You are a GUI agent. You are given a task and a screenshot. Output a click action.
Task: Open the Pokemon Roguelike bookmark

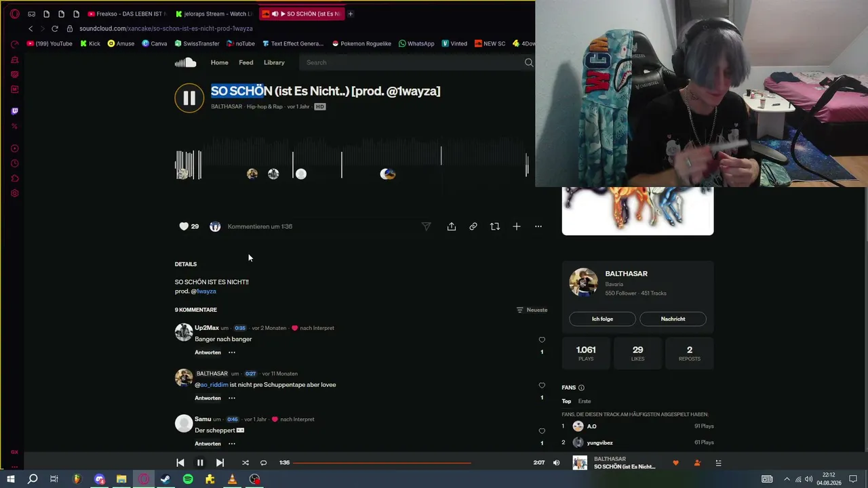click(x=361, y=43)
